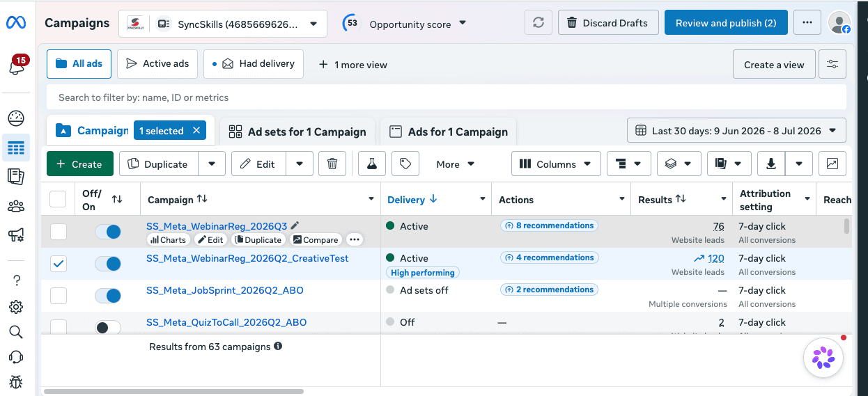This screenshot has height=396, width=868.
Task: Click the bug report icon
Action: pos(16,382)
